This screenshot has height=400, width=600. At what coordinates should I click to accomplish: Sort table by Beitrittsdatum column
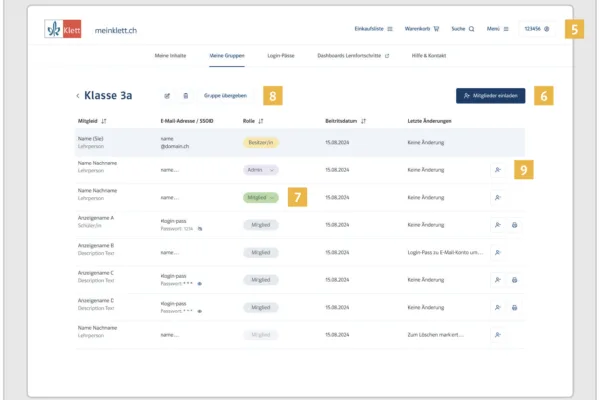click(346, 119)
